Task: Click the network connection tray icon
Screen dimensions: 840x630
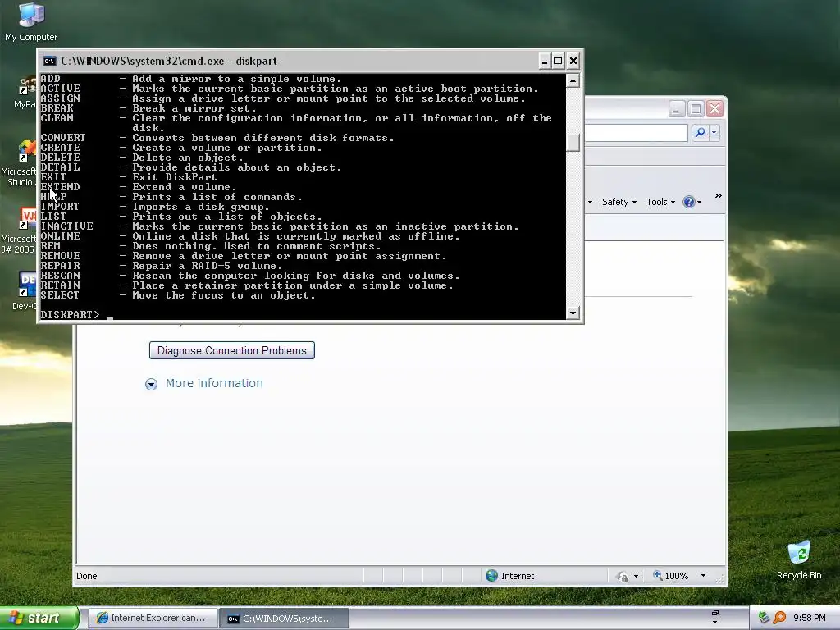Action: pos(764,618)
